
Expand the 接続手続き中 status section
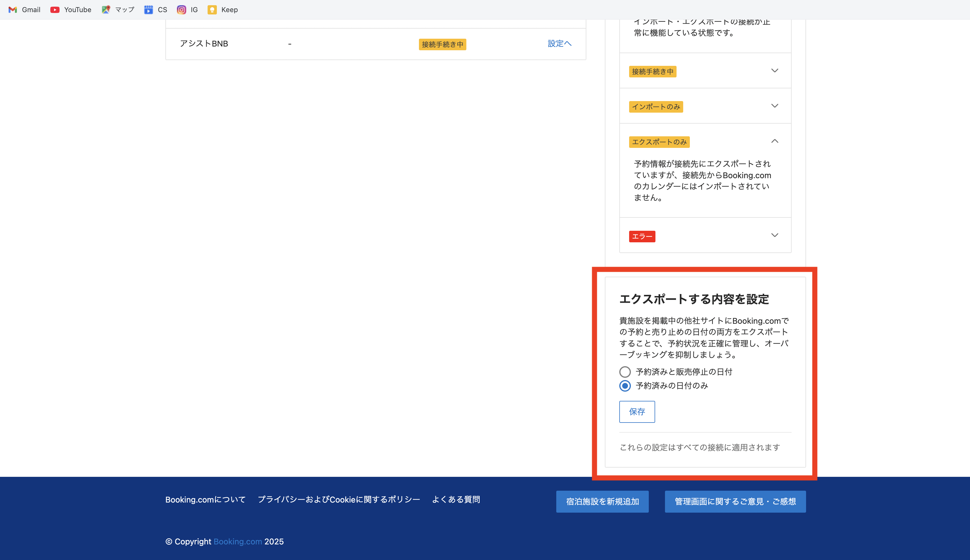pos(775,70)
